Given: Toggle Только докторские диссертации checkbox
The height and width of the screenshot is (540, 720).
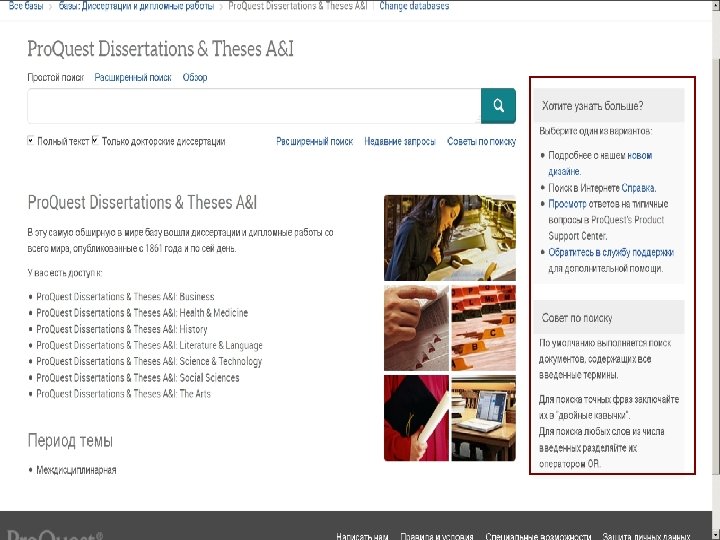Looking at the screenshot, I should [95, 141].
